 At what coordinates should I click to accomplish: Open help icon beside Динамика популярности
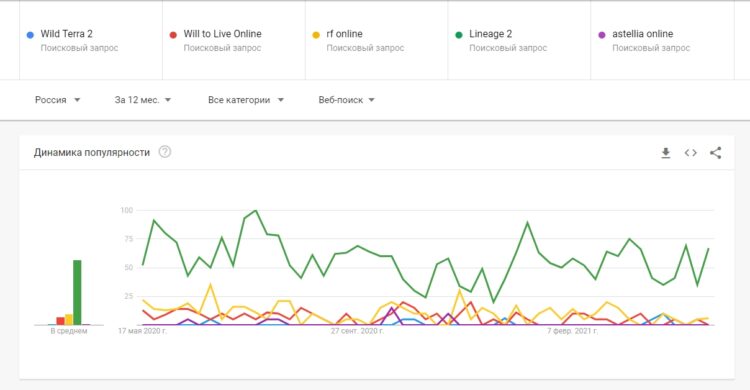point(165,152)
